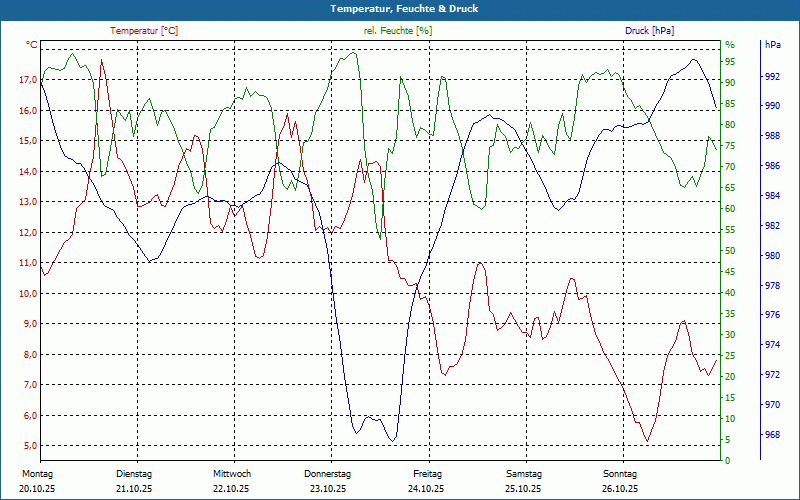The width and height of the screenshot is (800, 500).
Task: Select the green "rel. Feuchte [%]" legend label
Action: (x=397, y=31)
